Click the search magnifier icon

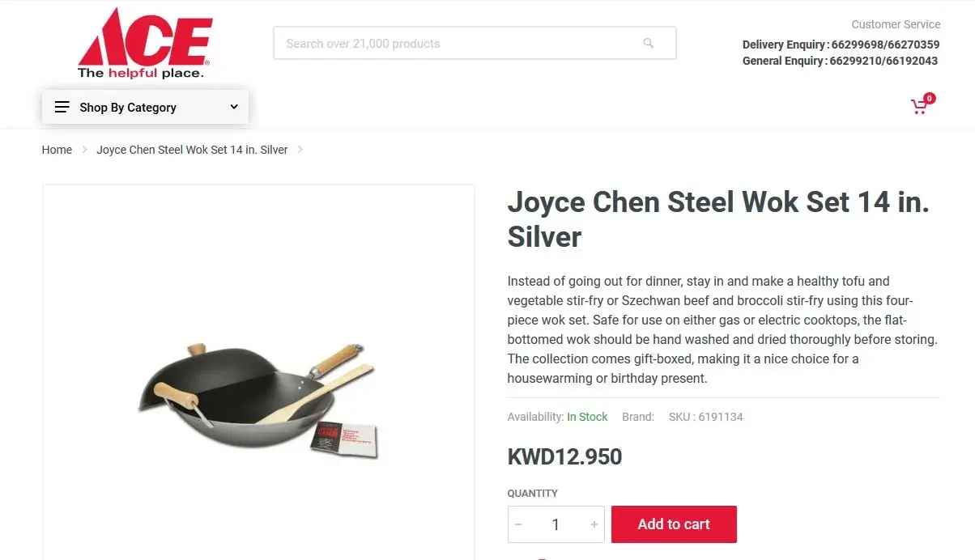click(648, 44)
